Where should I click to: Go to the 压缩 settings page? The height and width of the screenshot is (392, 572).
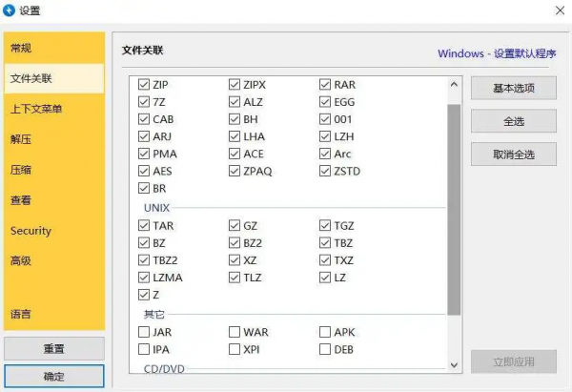tap(54, 170)
